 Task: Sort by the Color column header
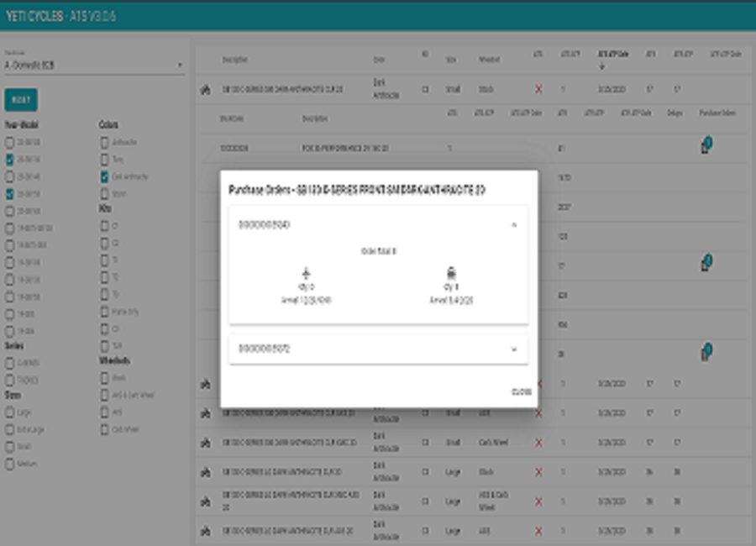[379, 60]
